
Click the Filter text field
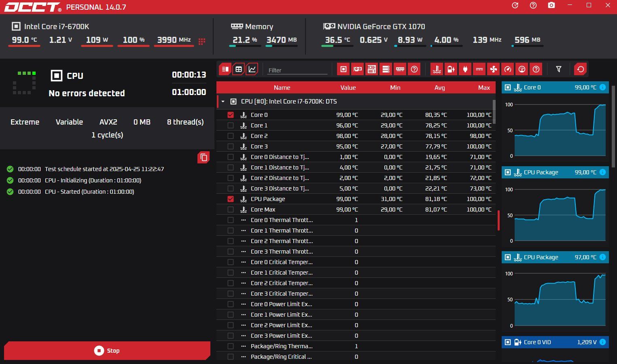point(297,70)
